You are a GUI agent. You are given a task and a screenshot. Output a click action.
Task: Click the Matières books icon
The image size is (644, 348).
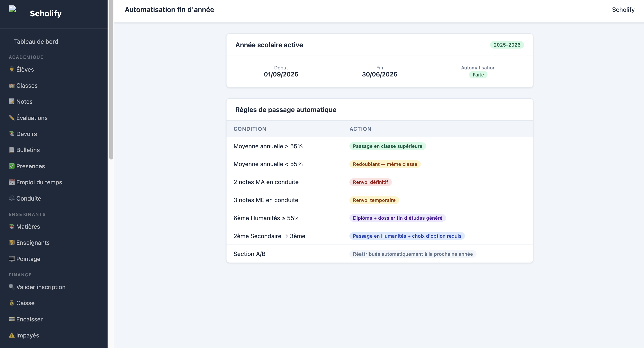[12, 227]
